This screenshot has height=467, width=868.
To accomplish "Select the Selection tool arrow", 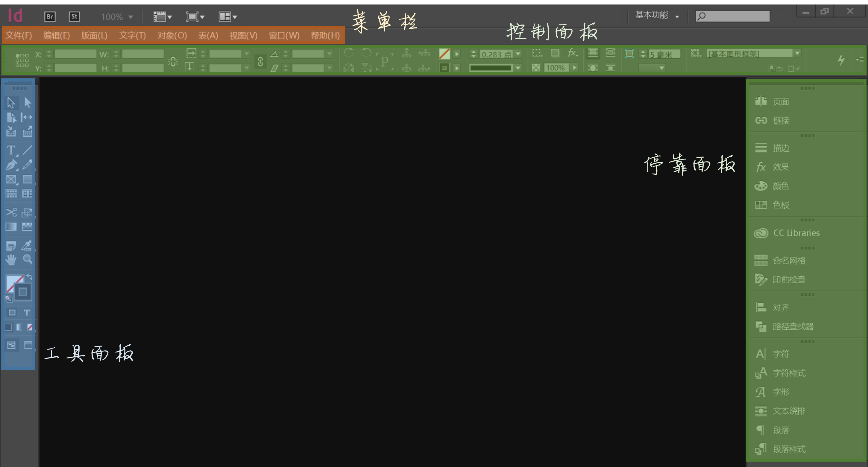I will 11,102.
